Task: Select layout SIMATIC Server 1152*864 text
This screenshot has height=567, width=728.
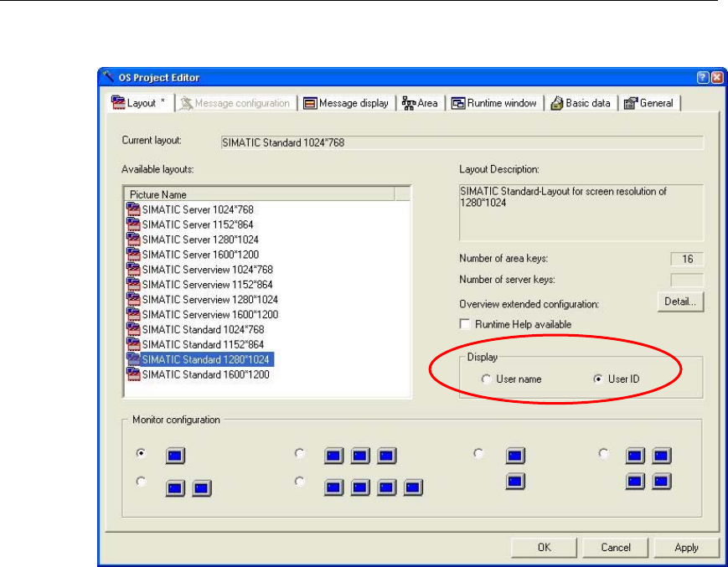Action: click(x=198, y=224)
